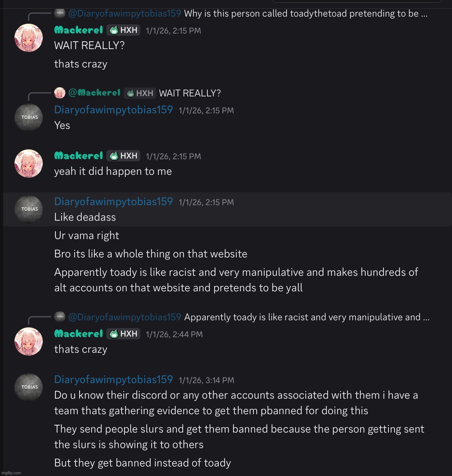This screenshot has width=452, height=476.
Task: Click the 3:14 PM timestamp
Action: coord(206,380)
